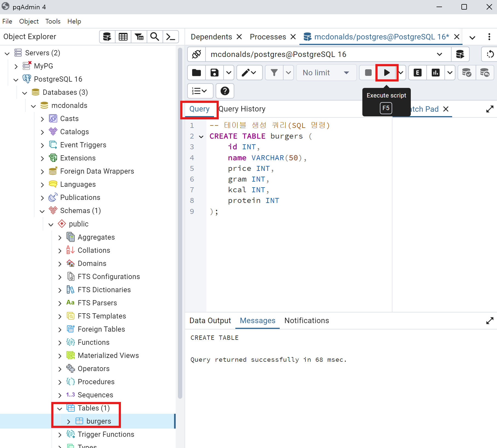Open the Object menu

pos(29,21)
